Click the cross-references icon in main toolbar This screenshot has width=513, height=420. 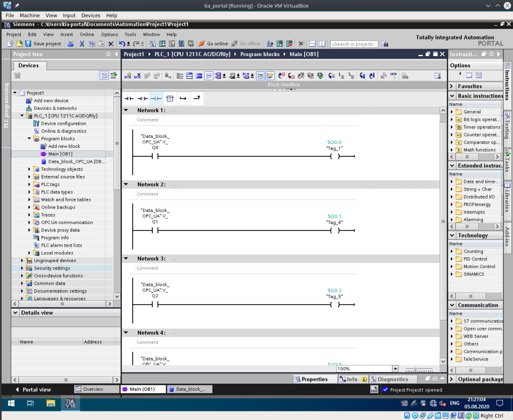pos(301,44)
